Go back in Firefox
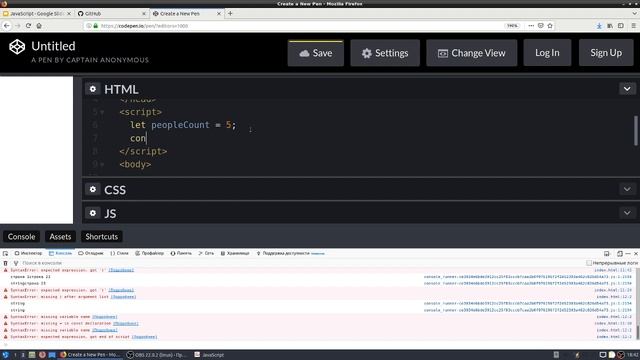Viewport: 640px width, 360px height. (x=7, y=26)
